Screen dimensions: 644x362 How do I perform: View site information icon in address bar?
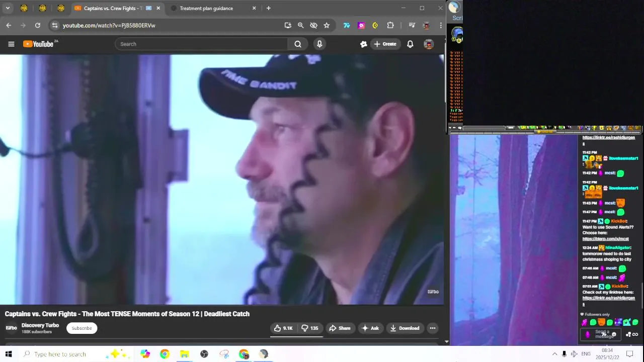[55, 25]
